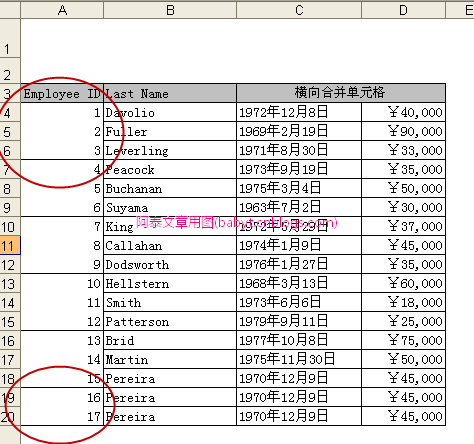Viewport: 474px width, 444px height.
Task: Select row 17 header
Action: (10, 360)
